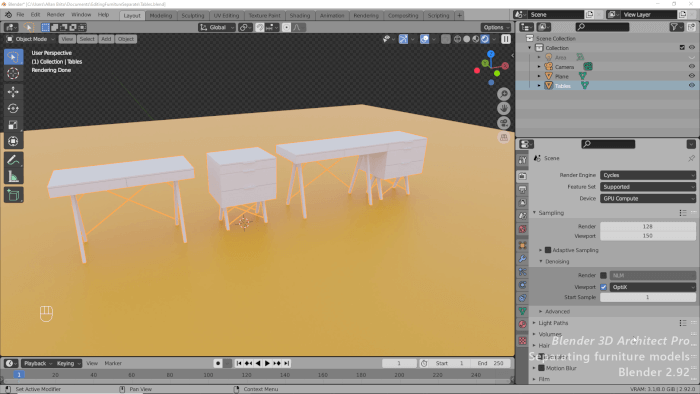Viewport: 700px width, 394px height.
Task: Open the viewport Add menu button
Action: (106, 39)
